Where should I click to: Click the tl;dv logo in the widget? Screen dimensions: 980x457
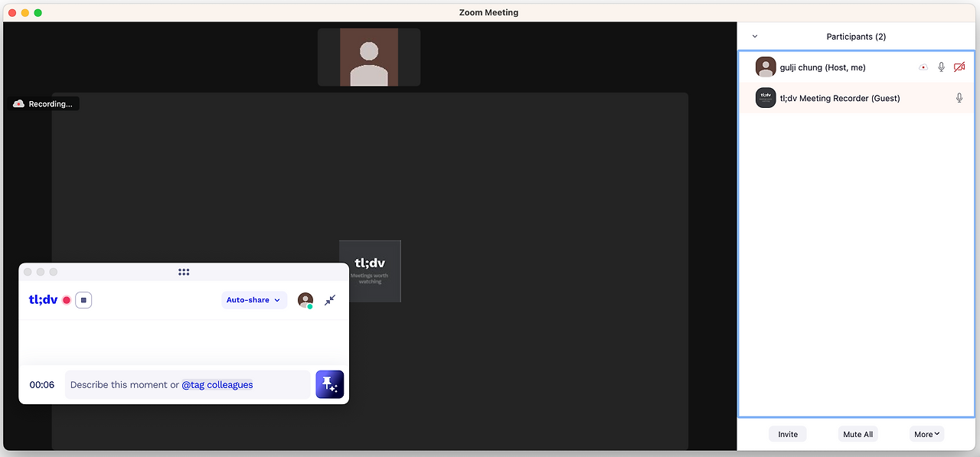click(x=43, y=300)
